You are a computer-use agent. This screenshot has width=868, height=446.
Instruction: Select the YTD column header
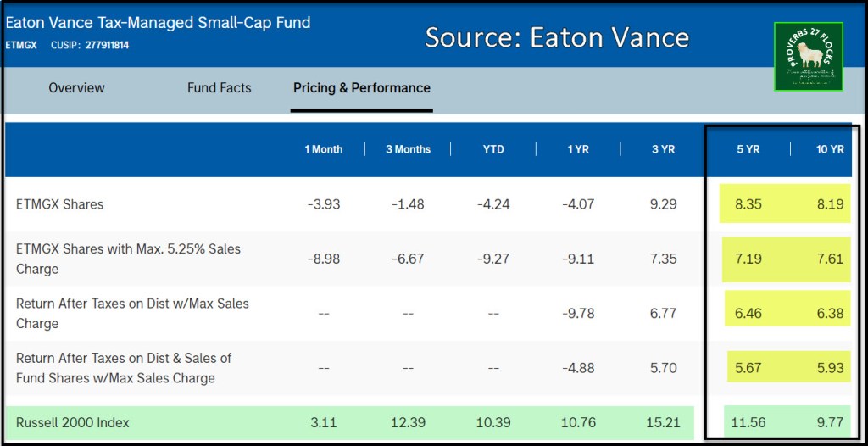coord(492,149)
